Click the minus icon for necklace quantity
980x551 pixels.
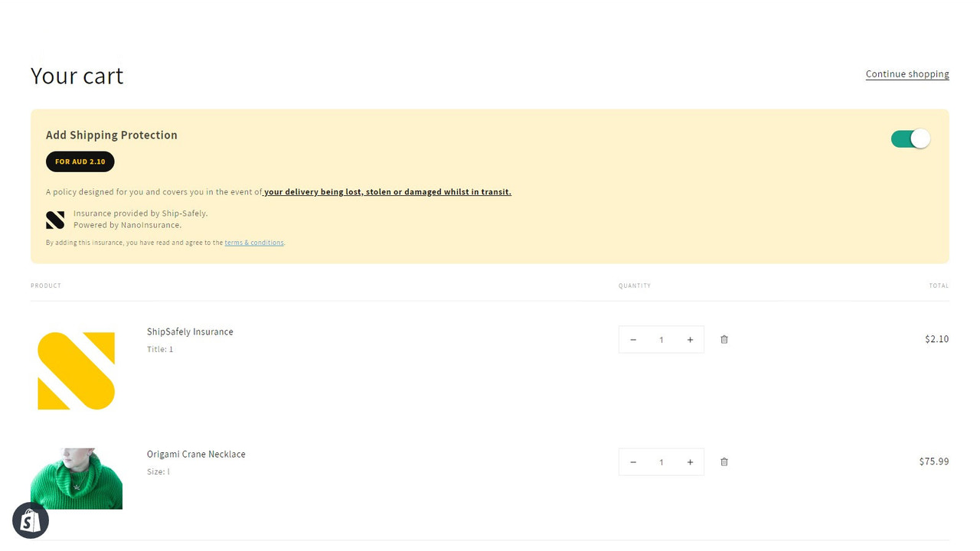point(633,461)
